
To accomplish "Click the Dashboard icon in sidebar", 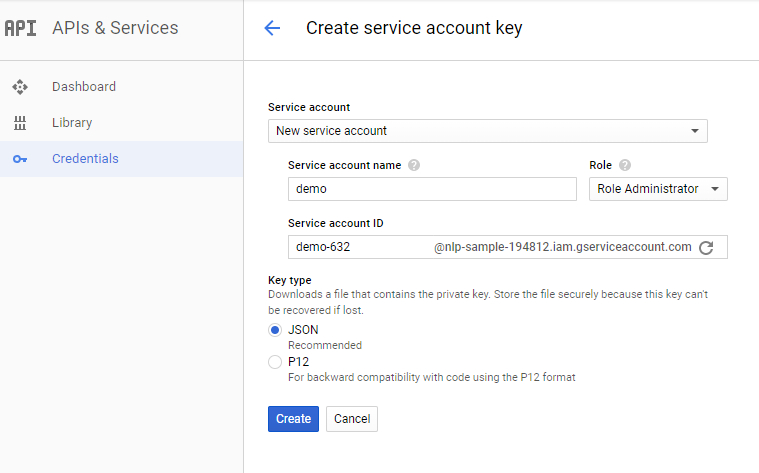I will coord(20,87).
